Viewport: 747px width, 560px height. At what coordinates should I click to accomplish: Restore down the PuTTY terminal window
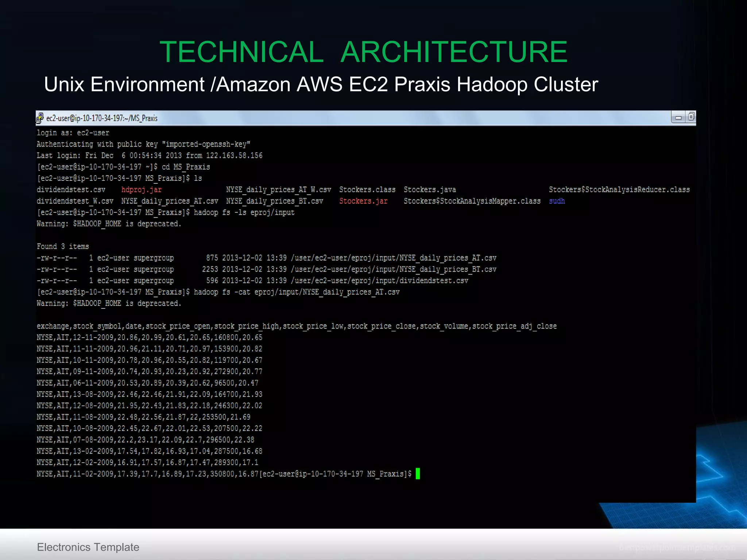click(691, 117)
